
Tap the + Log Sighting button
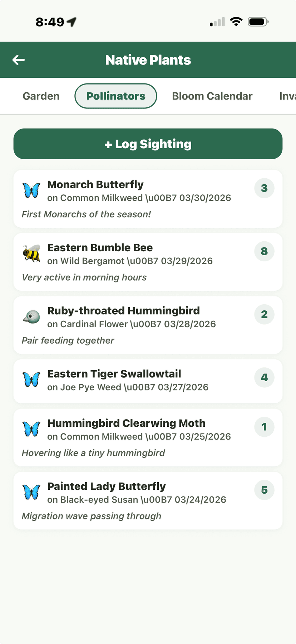pyautogui.click(x=148, y=144)
